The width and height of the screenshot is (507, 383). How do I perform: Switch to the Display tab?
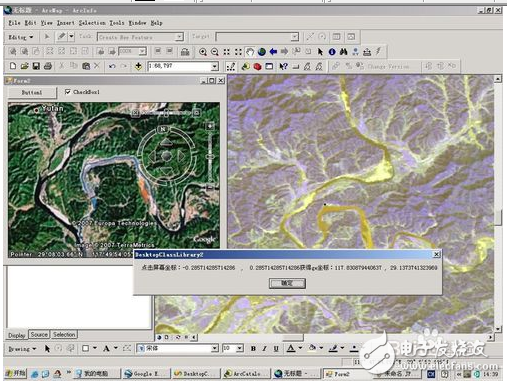point(16,335)
